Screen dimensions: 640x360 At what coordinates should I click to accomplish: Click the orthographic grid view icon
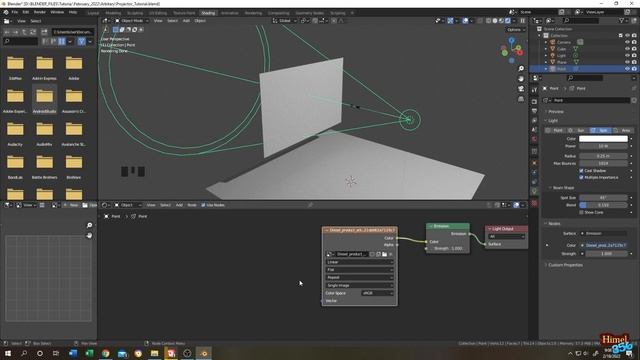point(521,99)
